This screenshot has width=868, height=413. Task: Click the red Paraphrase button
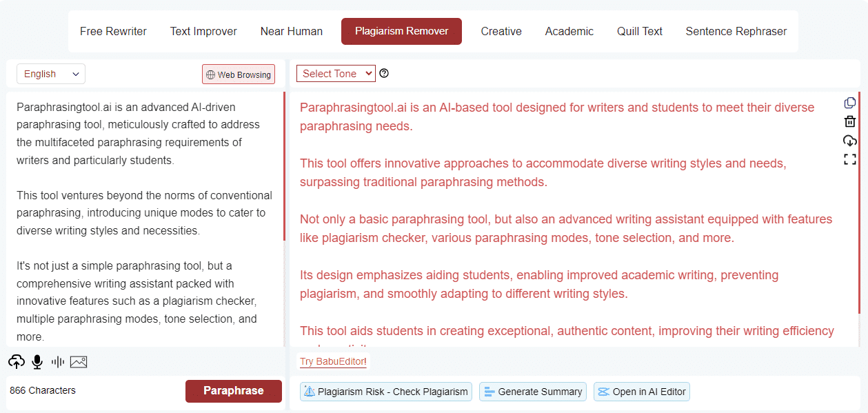[x=234, y=391]
